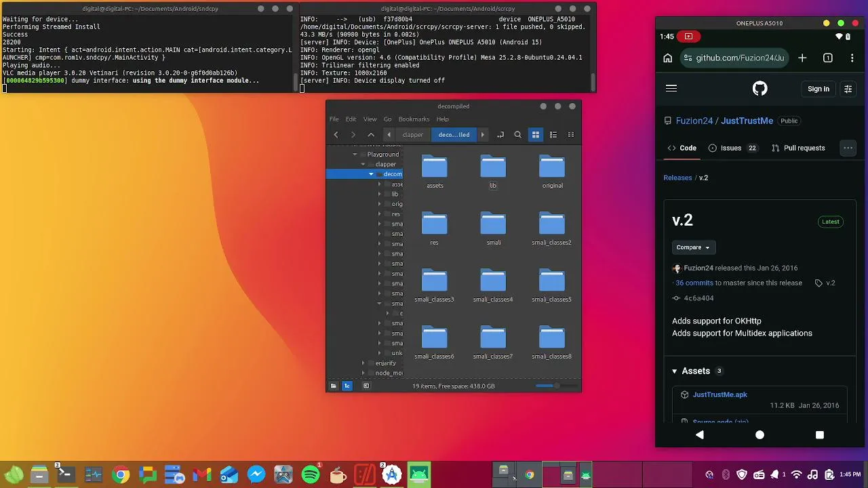Hide the file manager sidebar
The image size is (868, 488).
pos(366,386)
